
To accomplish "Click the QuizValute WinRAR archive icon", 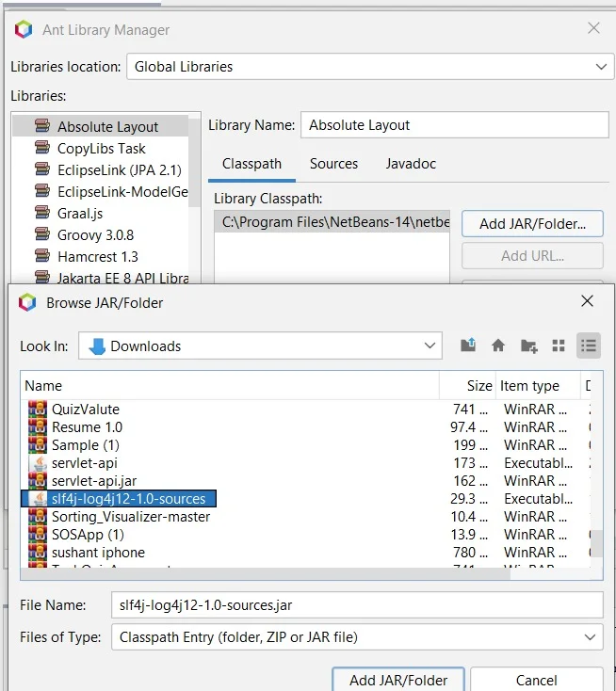I will (x=38, y=409).
